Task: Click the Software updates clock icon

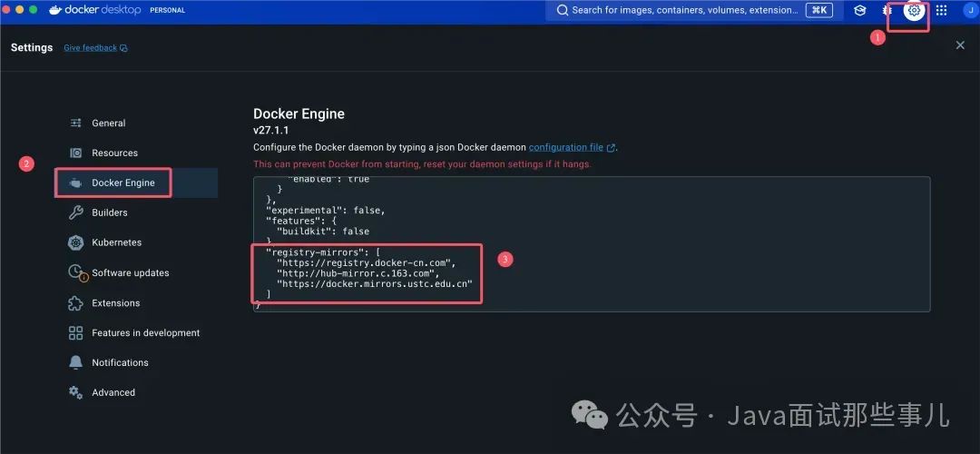Action: pos(75,272)
